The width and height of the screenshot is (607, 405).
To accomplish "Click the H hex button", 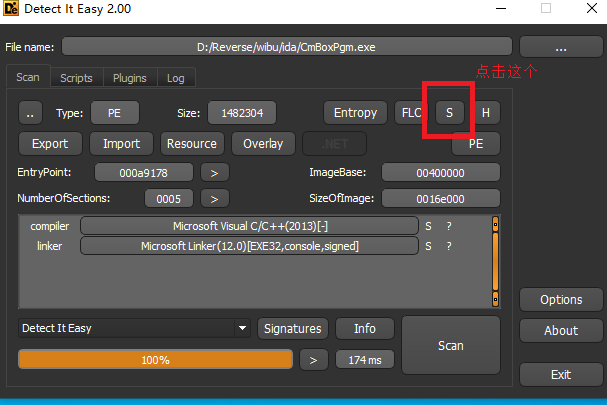I will [486, 113].
